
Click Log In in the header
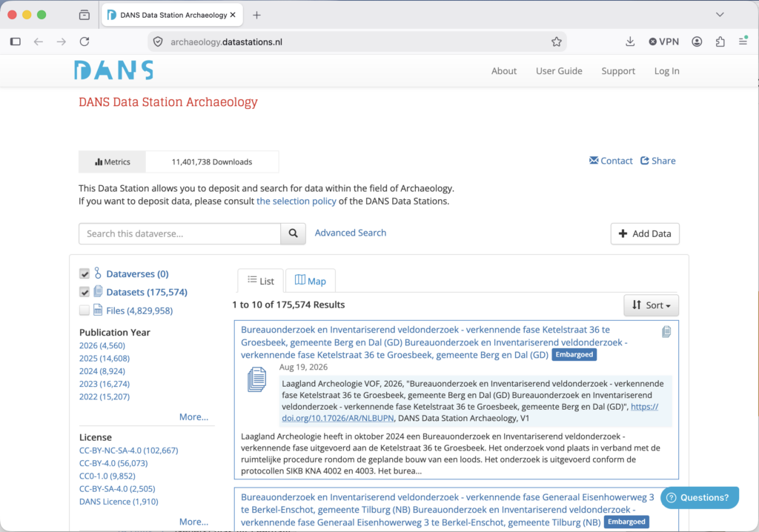coord(666,70)
